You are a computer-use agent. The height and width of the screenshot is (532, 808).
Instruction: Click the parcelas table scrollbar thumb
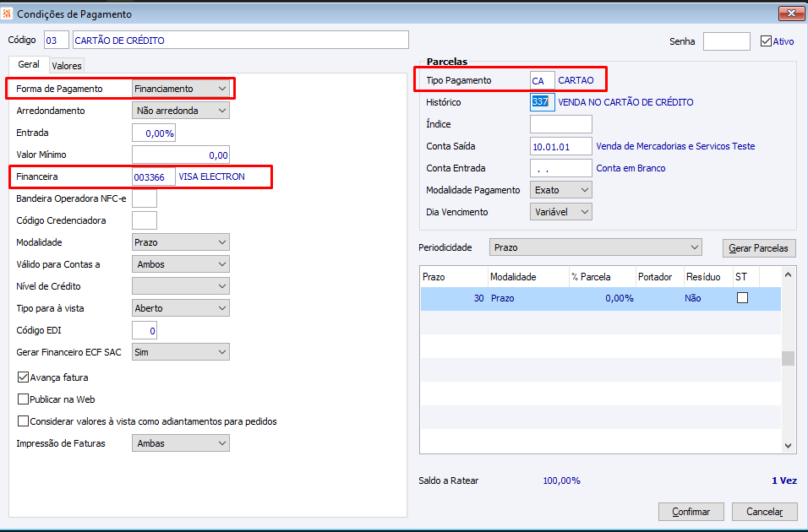[788, 358]
